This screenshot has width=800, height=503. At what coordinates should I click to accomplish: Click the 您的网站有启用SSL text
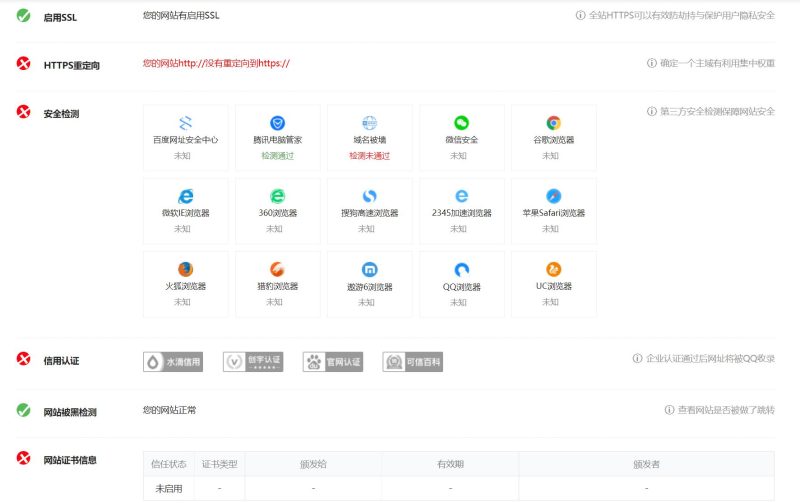tap(181, 15)
